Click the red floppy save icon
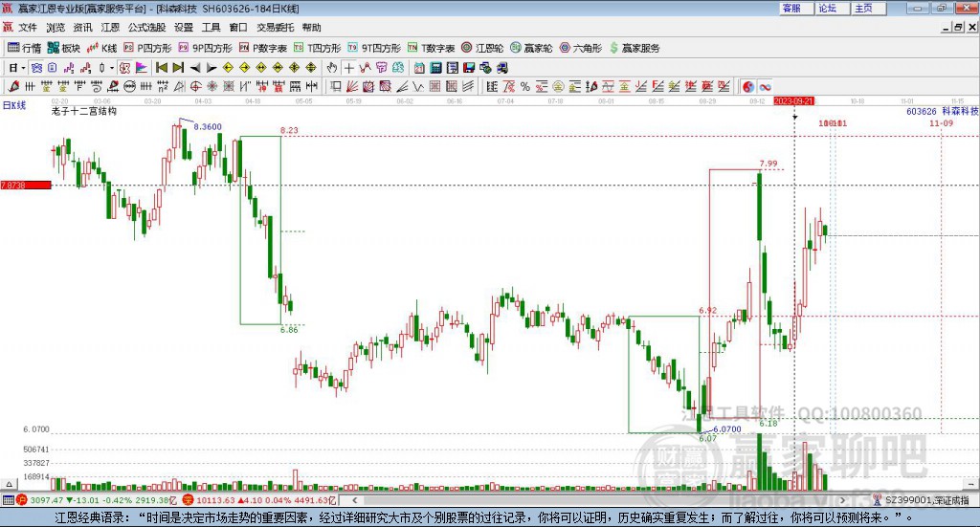This screenshot has width=980, height=527. pos(469,68)
